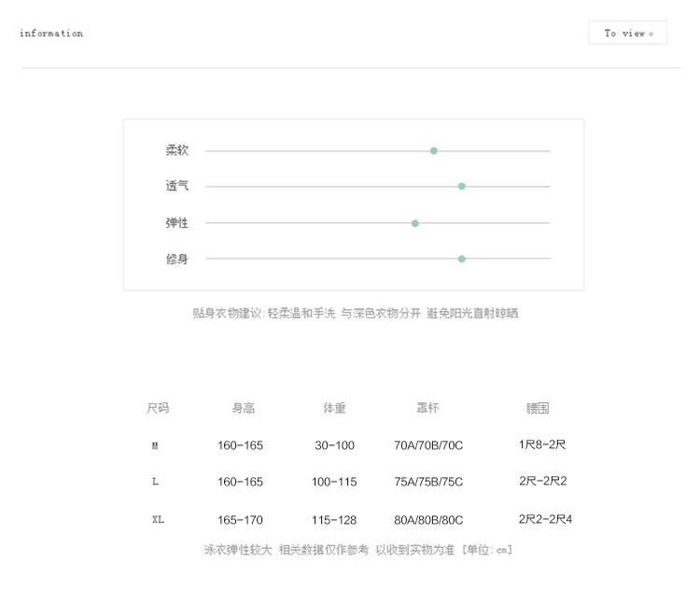Click the green dot on 柔软 slider

433,151
